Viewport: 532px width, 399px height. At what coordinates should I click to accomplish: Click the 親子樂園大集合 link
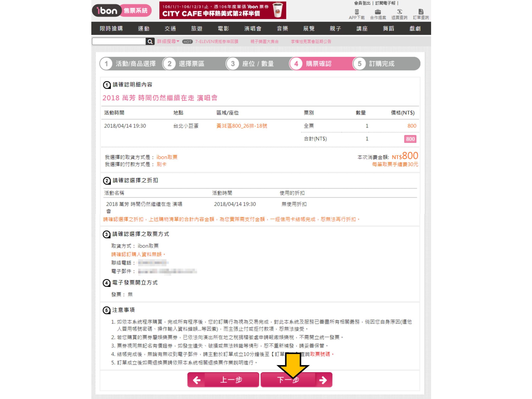(264, 42)
